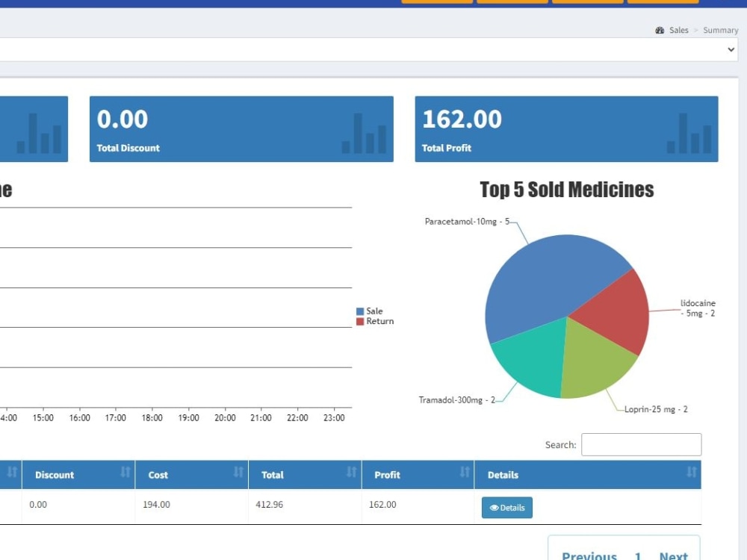Open the Sales breadcrumb link
Image resolution: width=747 pixels, height=560 pixels.
click(x=679, y=30)
